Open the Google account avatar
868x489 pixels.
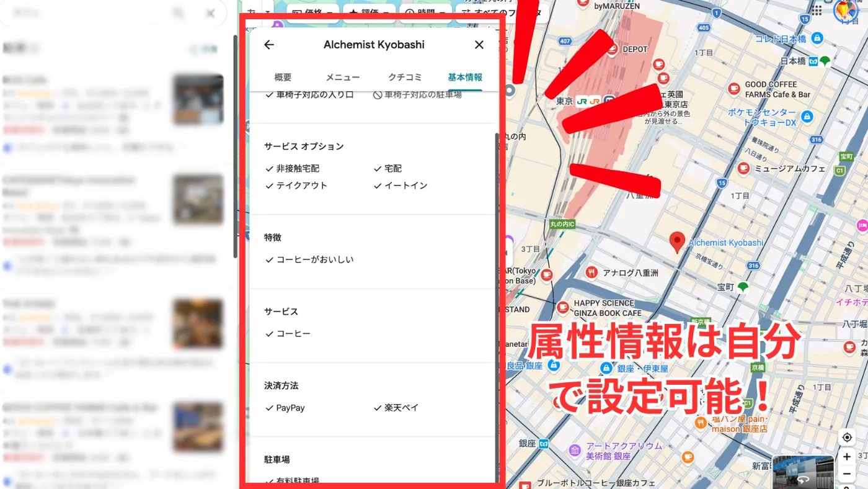pyautogui.click(x=846, y=11)
